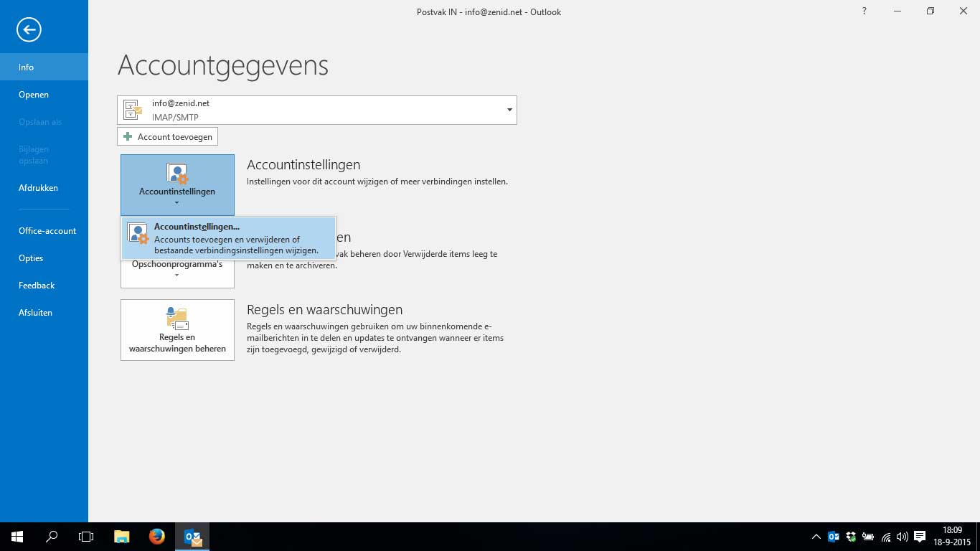Viewport: 980px width, 551px height.
Task: Click the Account toevoegen button
Action: click(x=167, y=136)
